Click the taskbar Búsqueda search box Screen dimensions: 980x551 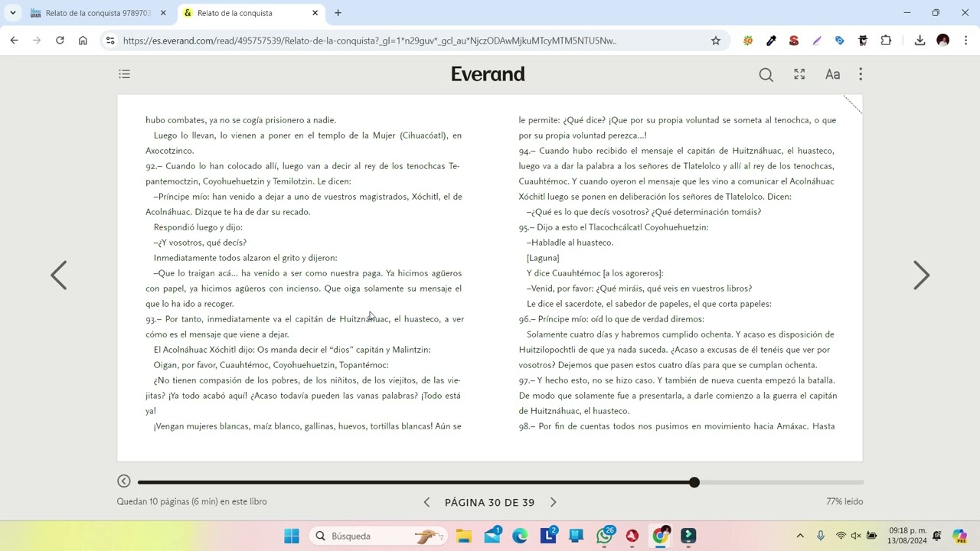[378, 536]
